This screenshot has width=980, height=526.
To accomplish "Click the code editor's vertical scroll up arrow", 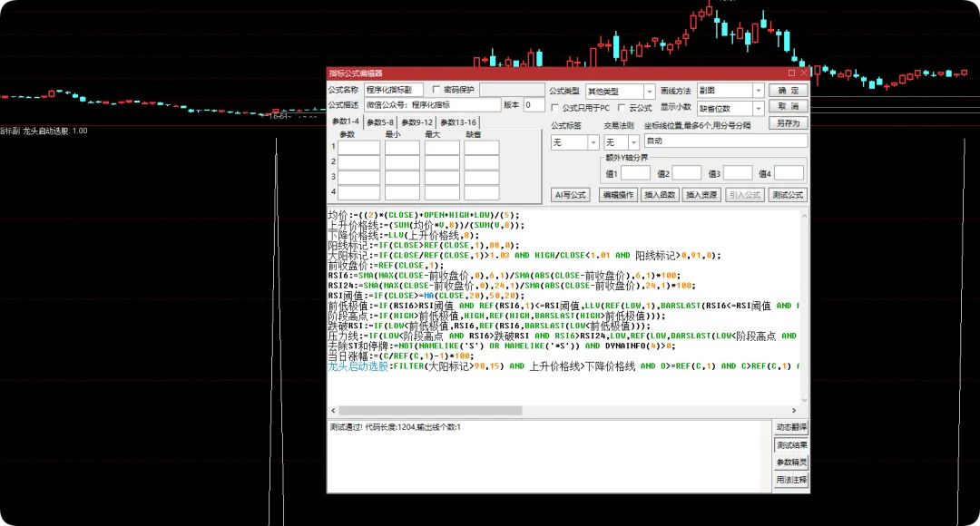I will 805,216.
